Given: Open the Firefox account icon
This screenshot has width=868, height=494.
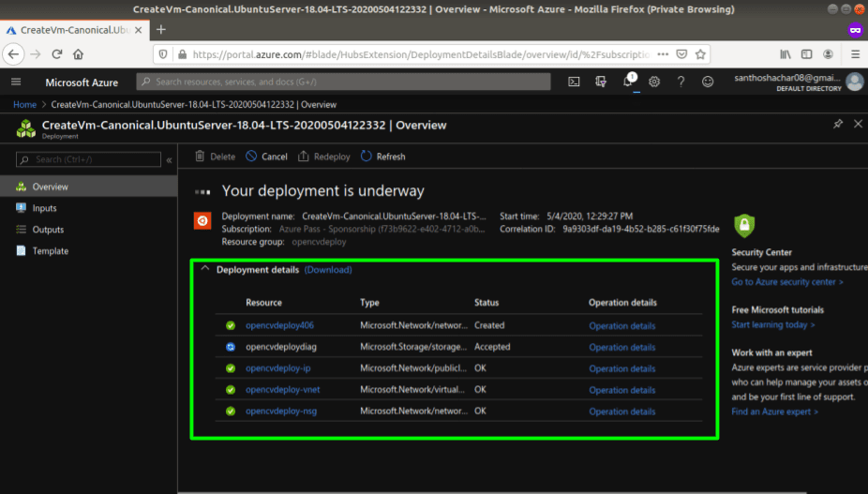Looking at the screenshot, I should point(828,54).
